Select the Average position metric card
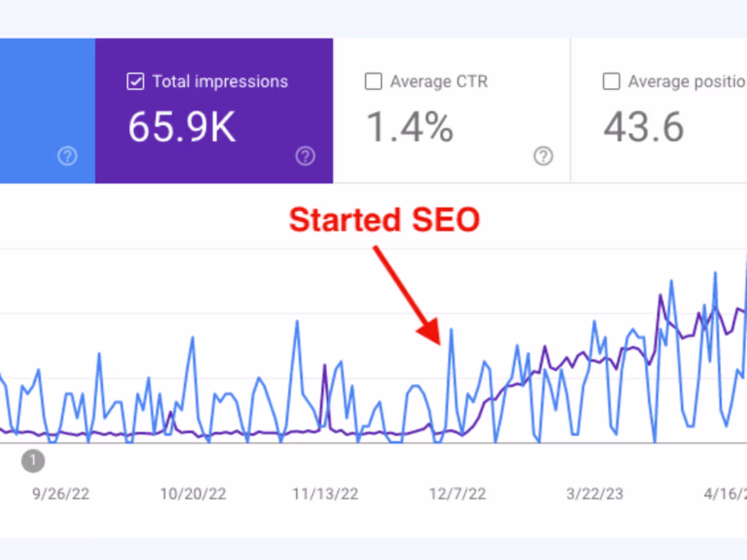The width and height of the screenshot is (747, 560). click(659, 111)
